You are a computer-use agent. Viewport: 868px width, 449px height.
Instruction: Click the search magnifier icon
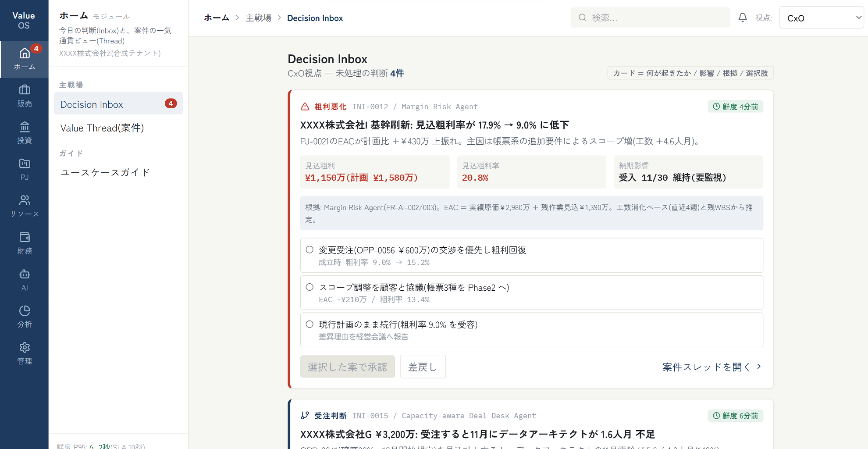[x=582, y=18]
